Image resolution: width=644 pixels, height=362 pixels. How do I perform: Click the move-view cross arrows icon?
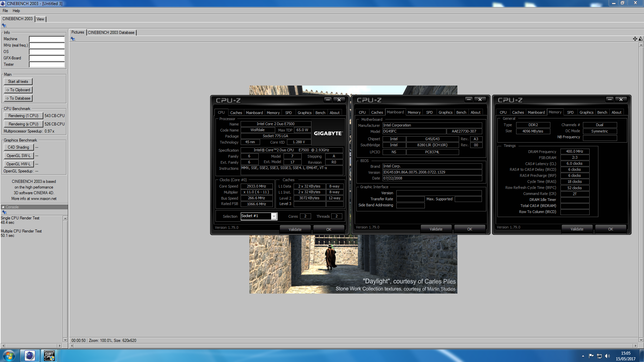pyautogui.click(x=635, y=39)
